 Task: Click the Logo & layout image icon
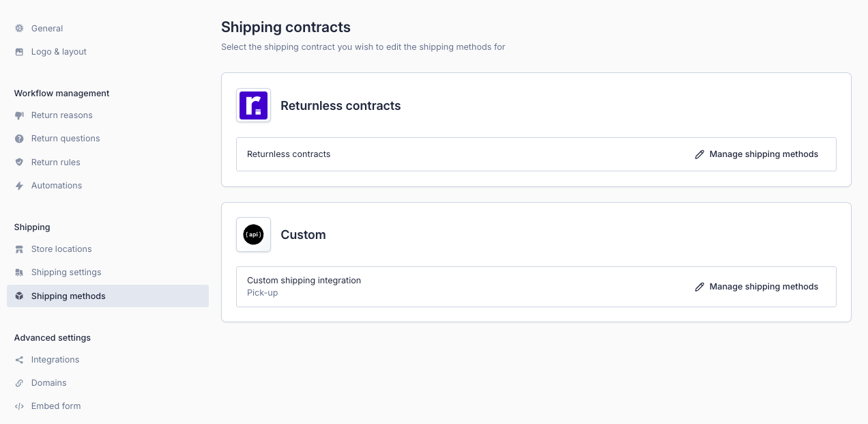(x=19, y=52)
